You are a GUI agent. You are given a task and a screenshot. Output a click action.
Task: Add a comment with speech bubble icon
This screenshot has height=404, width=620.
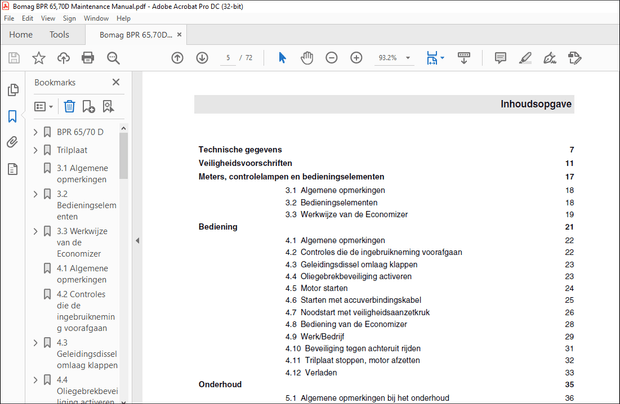500,58
